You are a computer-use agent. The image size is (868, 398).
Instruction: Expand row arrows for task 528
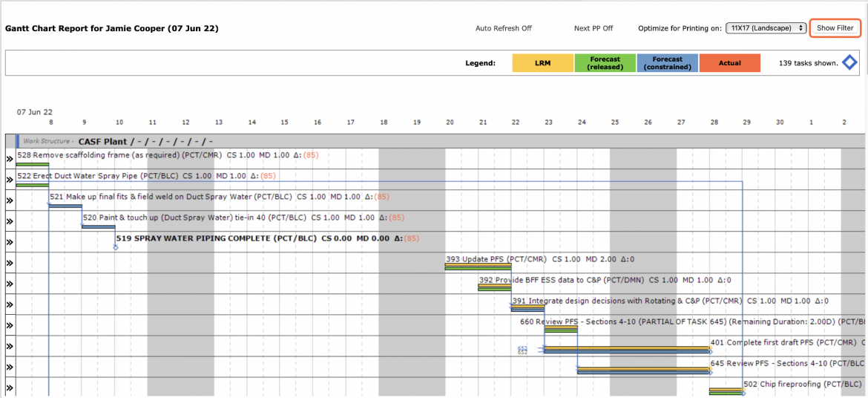point(10,159)
